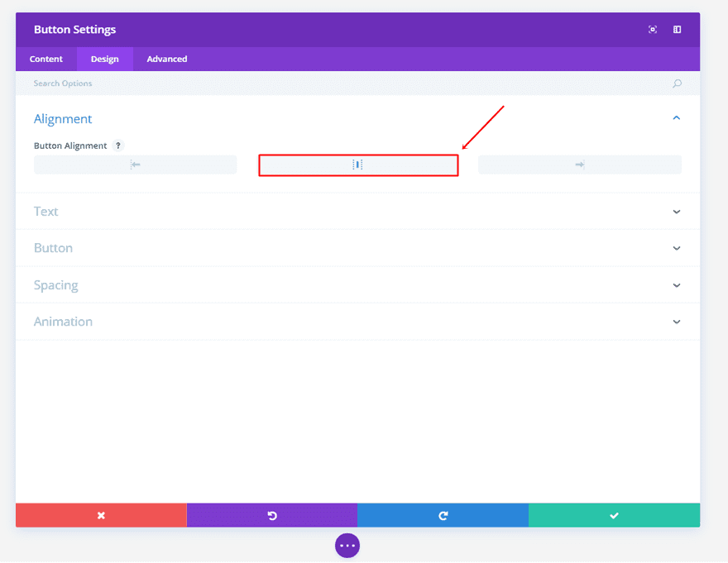This screenshot has width=728, height=563.
Task: Switch to the Design tab
Action: tap(105, 59)
